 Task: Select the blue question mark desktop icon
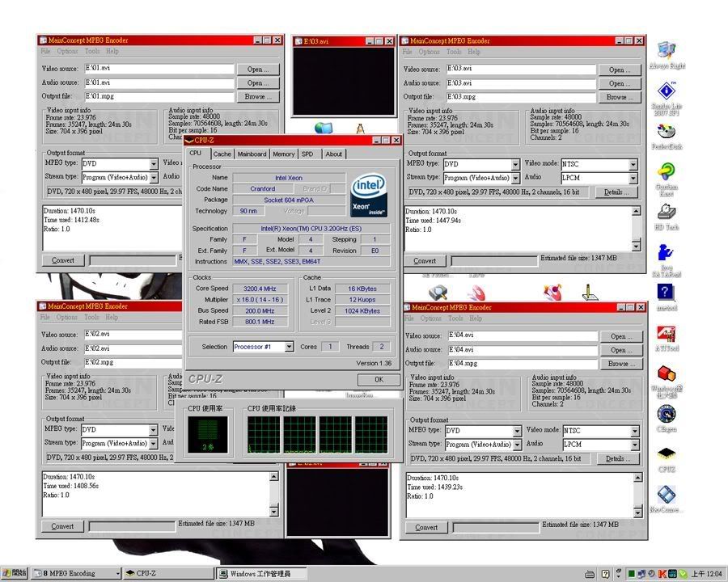tap(666, 293)
